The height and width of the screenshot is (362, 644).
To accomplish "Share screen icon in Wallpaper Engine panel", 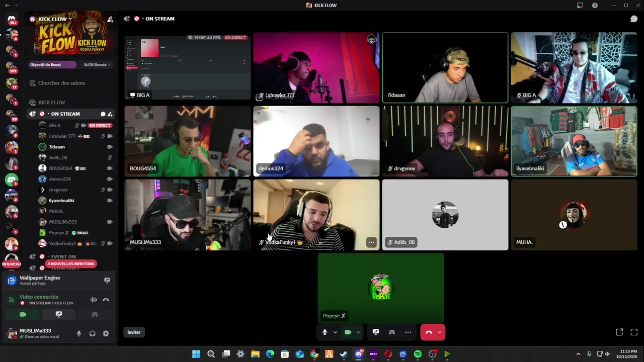I will pos(107,280).
